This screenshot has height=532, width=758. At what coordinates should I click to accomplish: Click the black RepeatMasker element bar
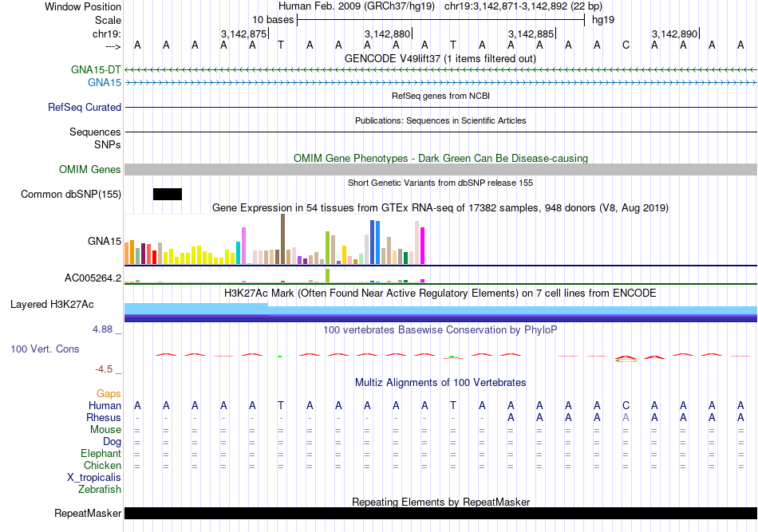pos(441,513)
